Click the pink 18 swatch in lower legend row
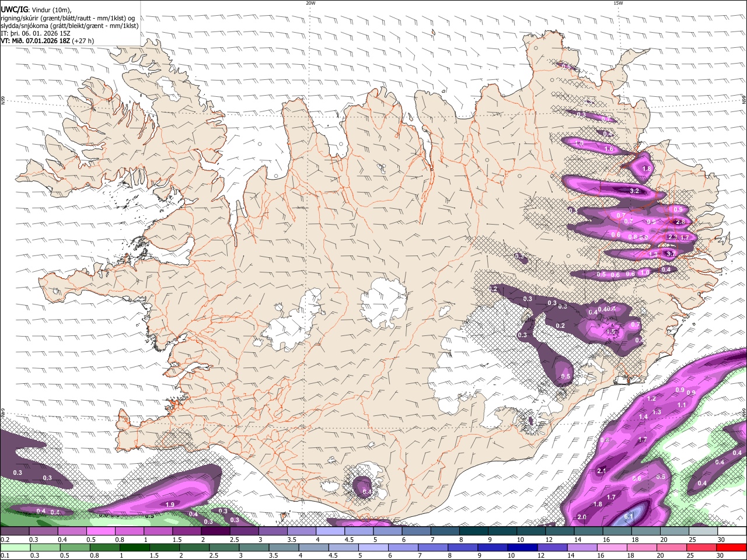The width and height of the screenshot is (747, 560). point(642,547)
